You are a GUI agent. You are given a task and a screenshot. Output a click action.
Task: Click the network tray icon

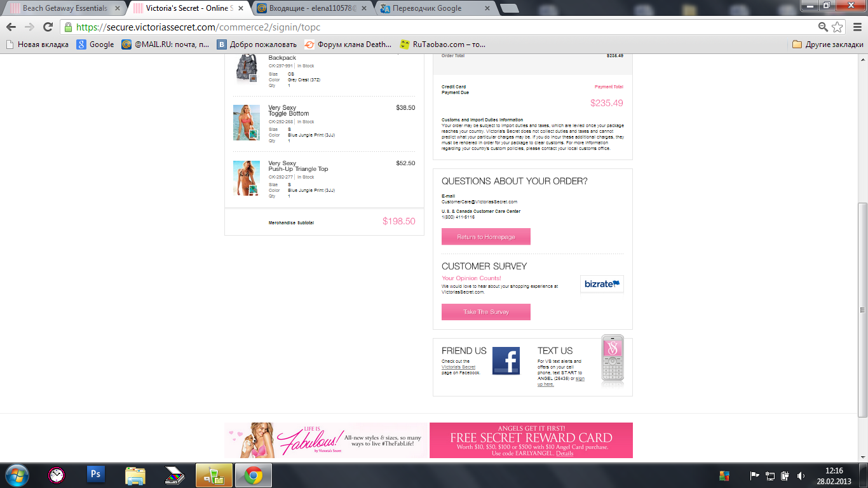[x=770, y=475]
